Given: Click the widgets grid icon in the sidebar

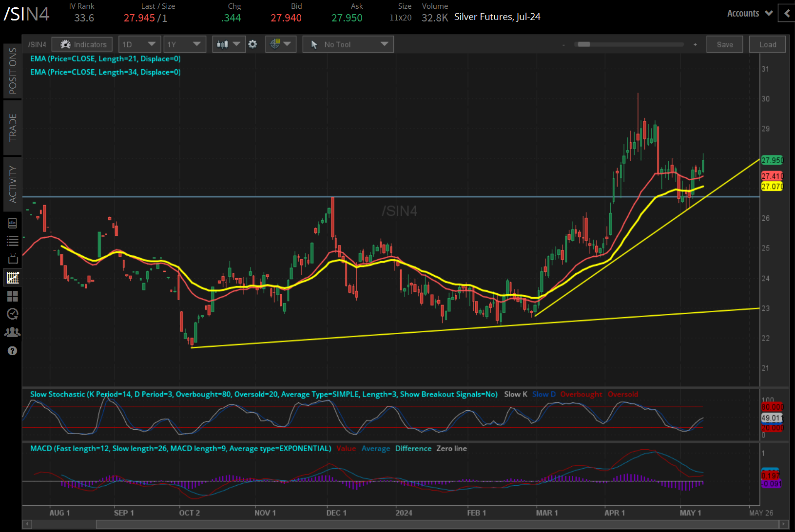Looking at the screenshot, I should click(12, 296).
